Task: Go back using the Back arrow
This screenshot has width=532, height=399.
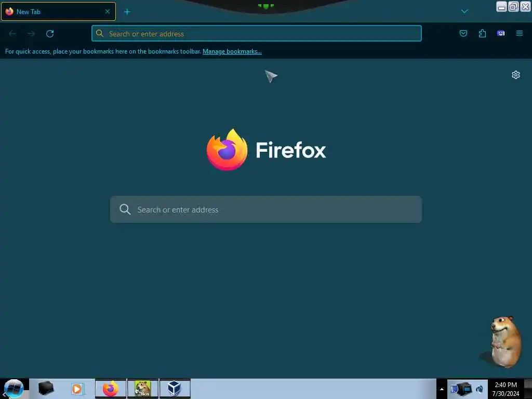Action: 12,34
